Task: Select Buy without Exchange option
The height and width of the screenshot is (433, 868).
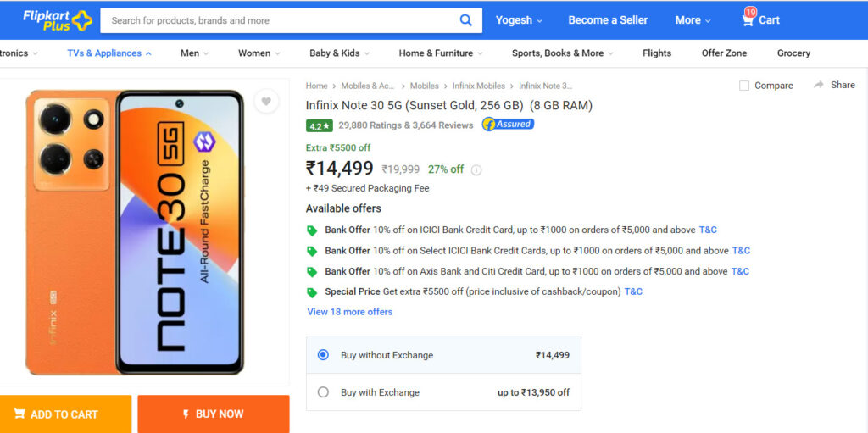Action: tap(443, 355)
